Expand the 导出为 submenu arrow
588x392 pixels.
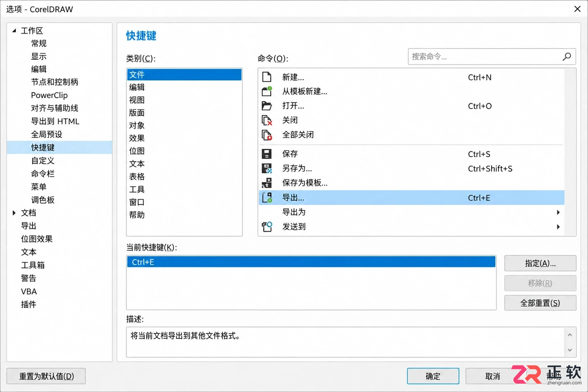click(558, 212)
